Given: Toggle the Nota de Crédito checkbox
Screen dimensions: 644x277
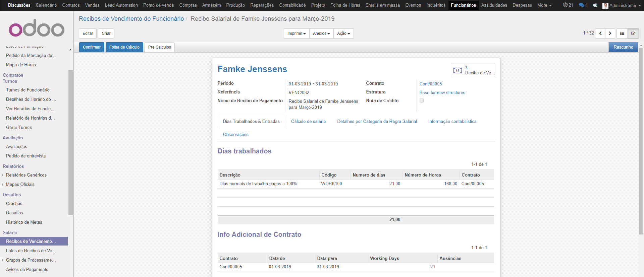Looking at the screenshot, I should point(422,100).
